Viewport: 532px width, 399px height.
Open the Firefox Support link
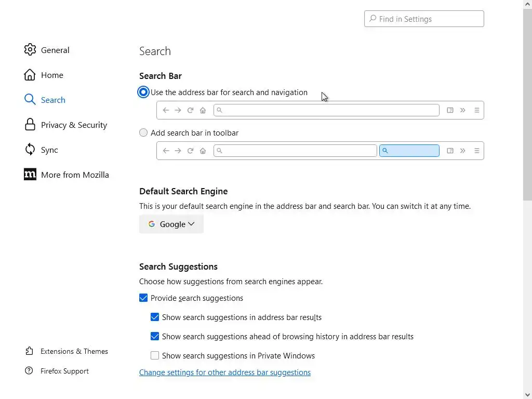click(x=64, y=371)
